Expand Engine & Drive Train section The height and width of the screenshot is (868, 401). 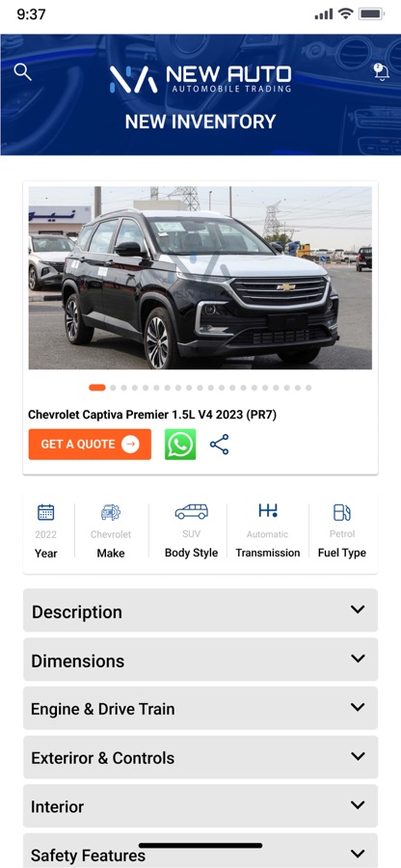200,708
